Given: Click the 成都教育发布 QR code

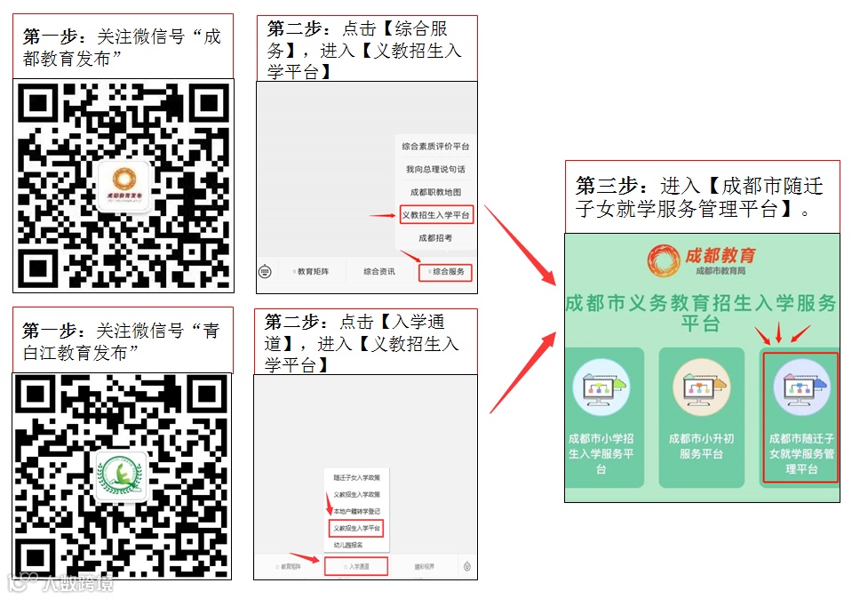Looking at the screenshot, I should [123, 186].
